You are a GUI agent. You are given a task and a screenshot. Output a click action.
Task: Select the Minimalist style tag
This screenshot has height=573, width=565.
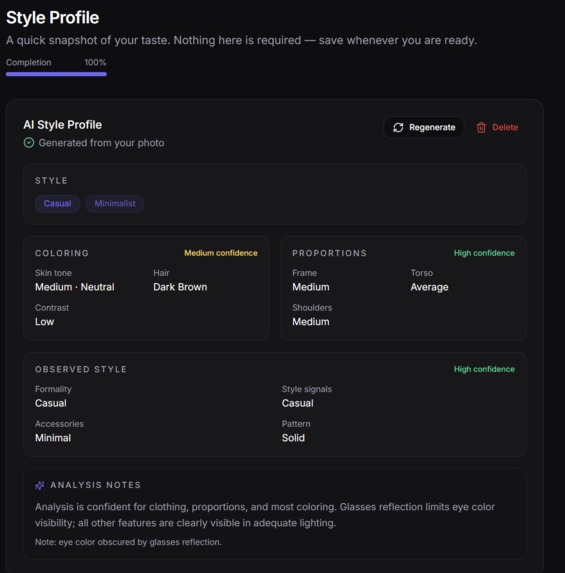pyautogui.click(x=115, y=204)
